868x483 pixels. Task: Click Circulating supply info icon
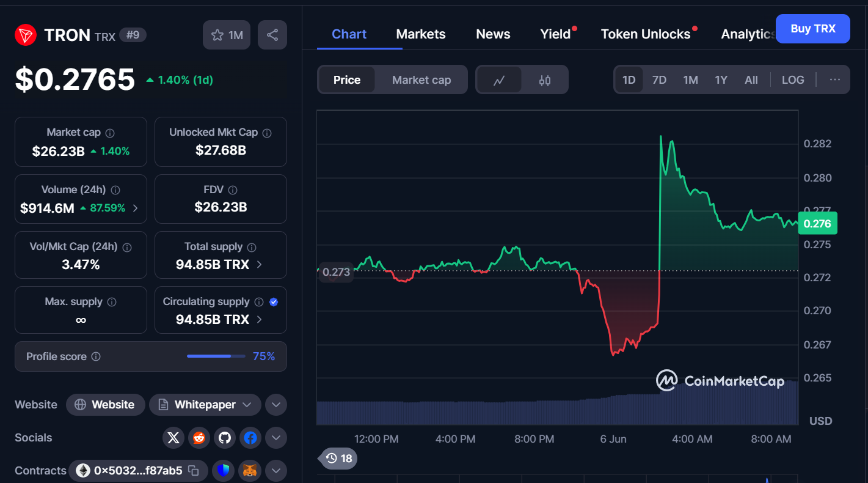click(259, 302)
